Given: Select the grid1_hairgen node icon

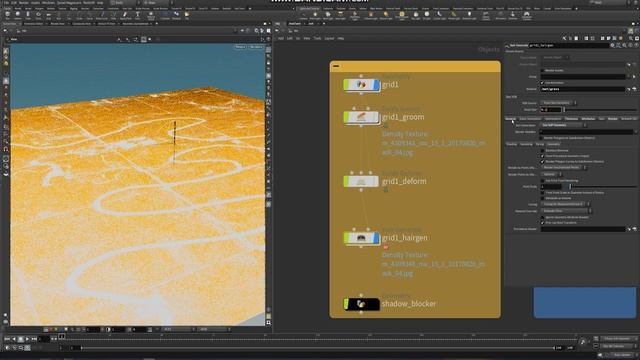Looking at the screenshot, I should pos(361,238).
